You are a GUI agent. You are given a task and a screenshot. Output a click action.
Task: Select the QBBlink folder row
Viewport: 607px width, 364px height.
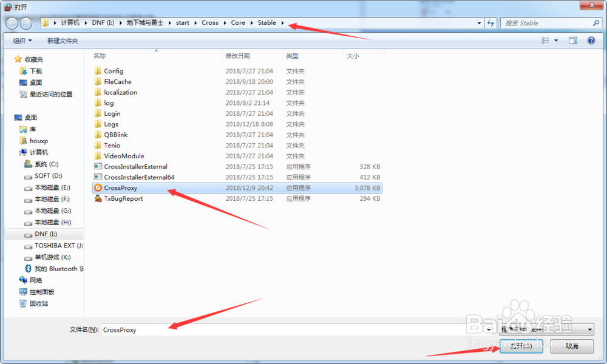pyautogui.click(x=237, y=135)
